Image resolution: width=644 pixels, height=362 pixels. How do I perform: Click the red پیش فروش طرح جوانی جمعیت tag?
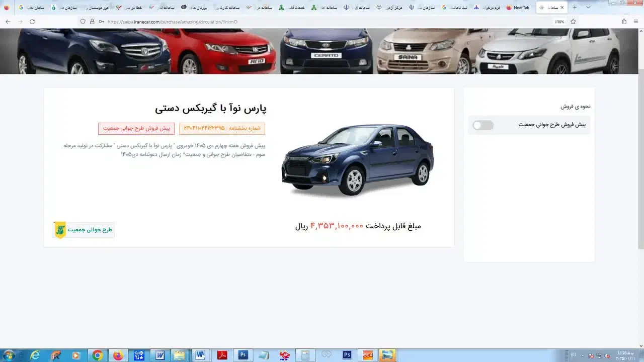tap(136, 129)
